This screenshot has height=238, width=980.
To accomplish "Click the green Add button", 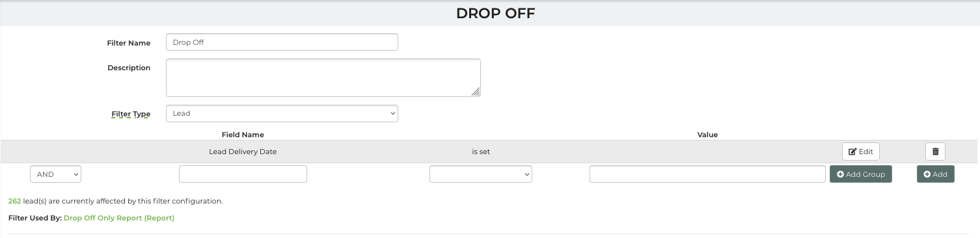I will [x=935, y=174].
